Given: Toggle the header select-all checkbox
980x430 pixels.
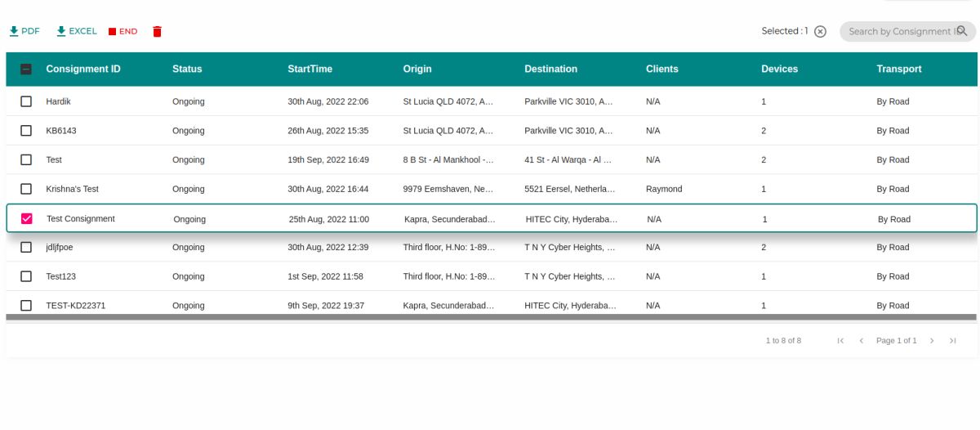Looking at the screenshot, I should (26, 69).
